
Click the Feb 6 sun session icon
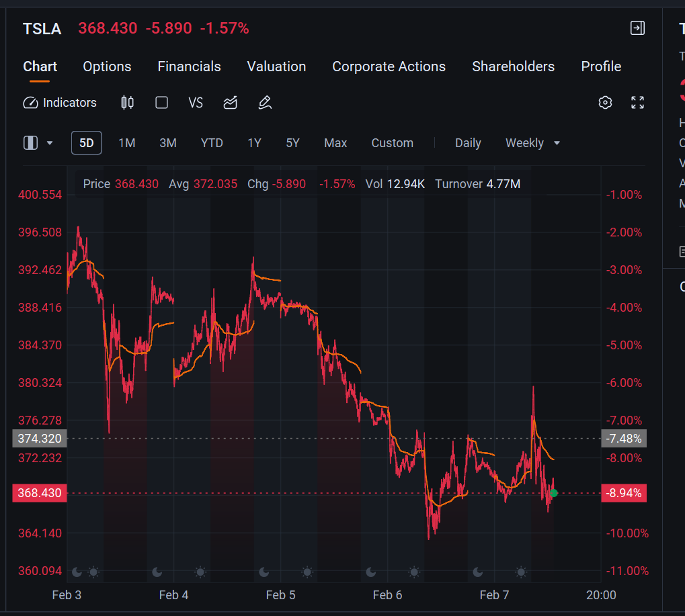point(414,572)
